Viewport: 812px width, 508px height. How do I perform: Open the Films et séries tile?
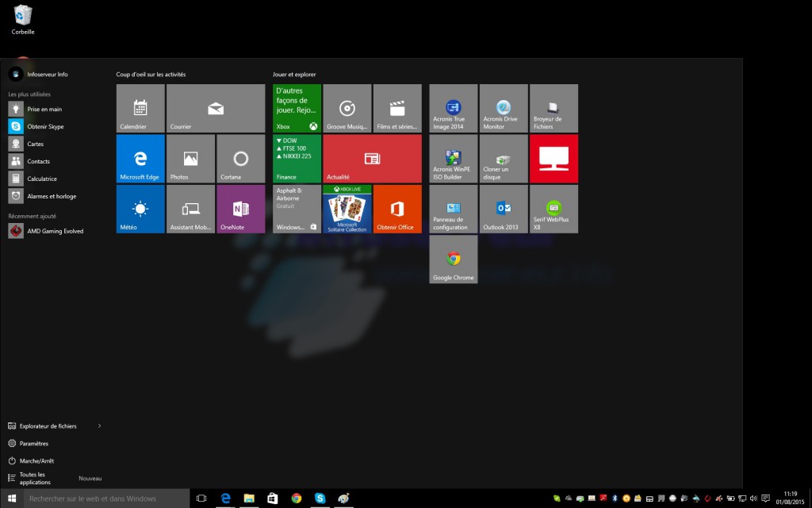click(x=397, y=108)
